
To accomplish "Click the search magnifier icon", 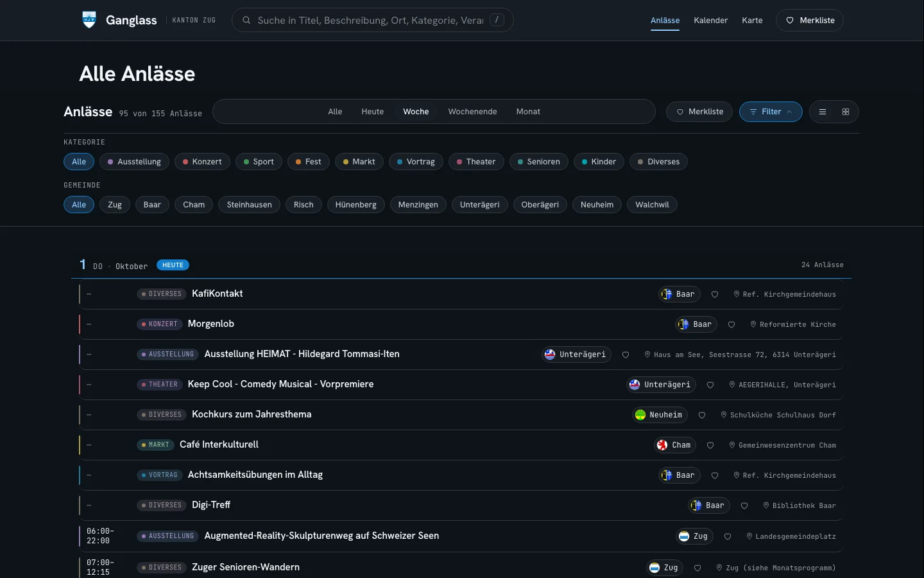I will coord(246,20).
